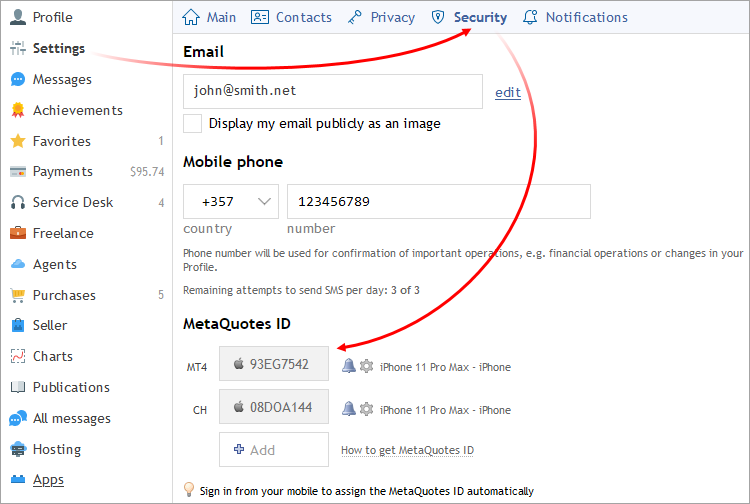The width and height of the screenshot is (750, 504).
Task: Enable Display my email publicly checkbox
Action: (x=192, y=123)
